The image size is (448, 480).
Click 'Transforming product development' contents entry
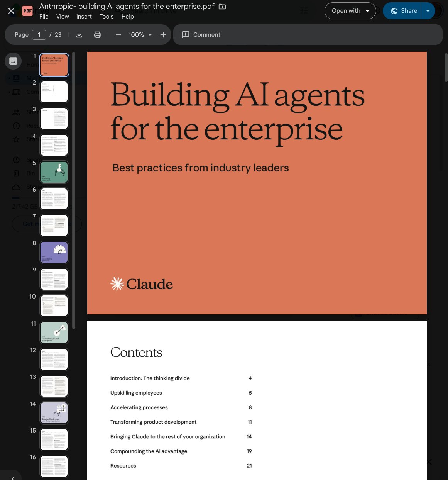click(x=153, y=422)
